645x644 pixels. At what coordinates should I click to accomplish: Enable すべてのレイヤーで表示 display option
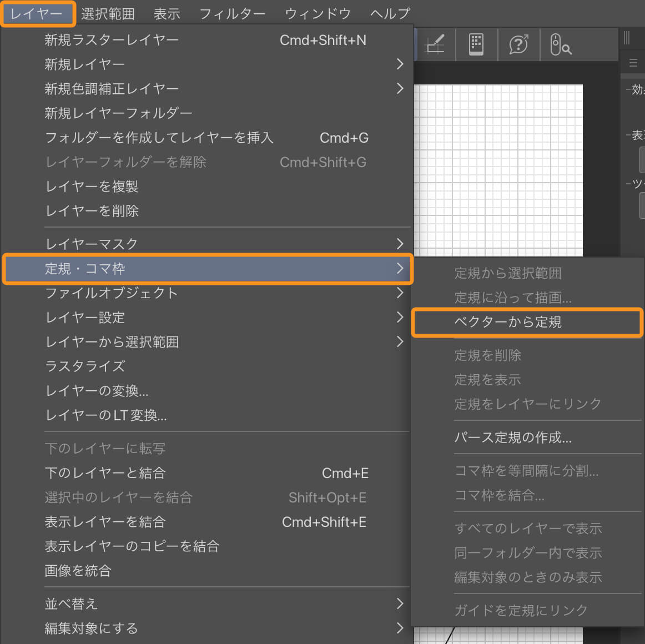coord(528,528)
